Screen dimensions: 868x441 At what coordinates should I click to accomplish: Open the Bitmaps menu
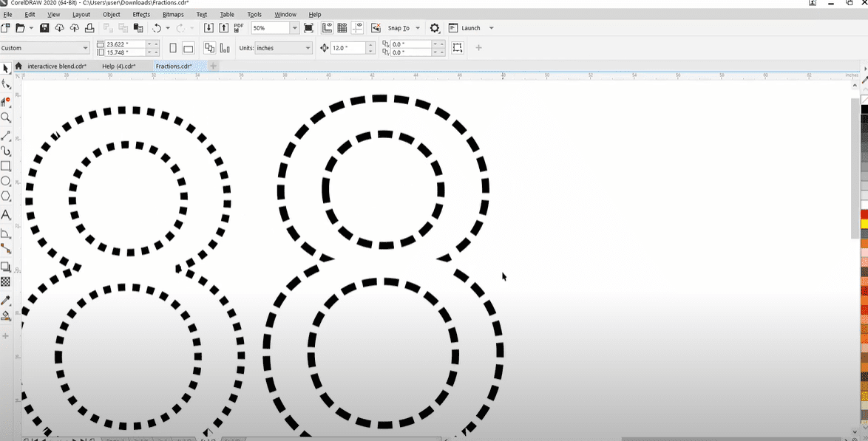174,14
